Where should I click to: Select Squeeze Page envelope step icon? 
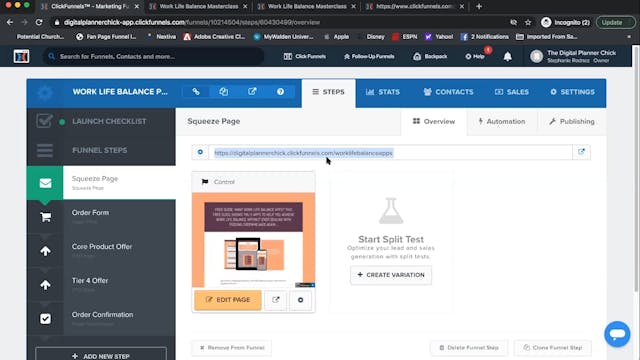(45, 183)
